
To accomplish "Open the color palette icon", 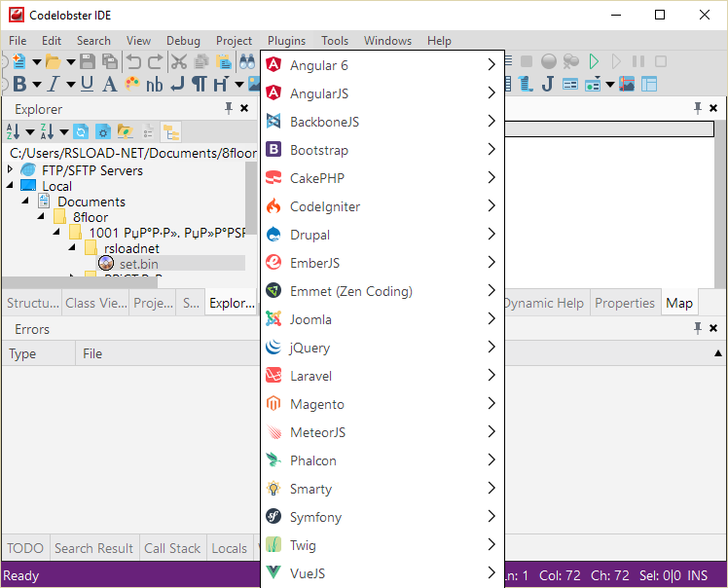I will point(132,84).
